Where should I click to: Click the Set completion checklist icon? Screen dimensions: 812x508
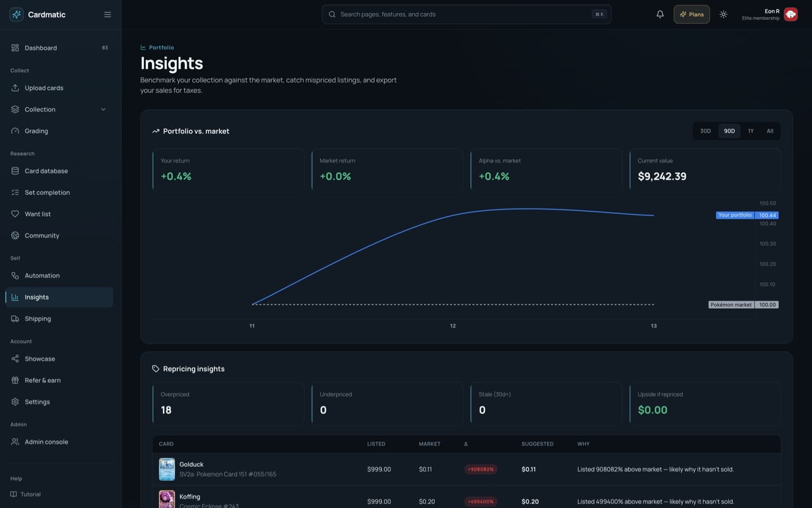click(x=15, y=192)
